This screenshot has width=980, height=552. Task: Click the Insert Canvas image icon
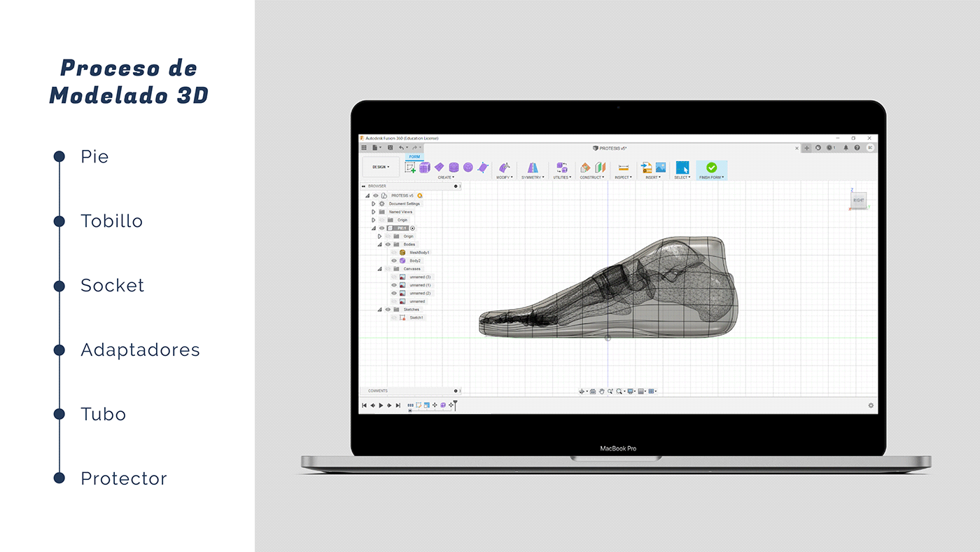coord(660,167)
